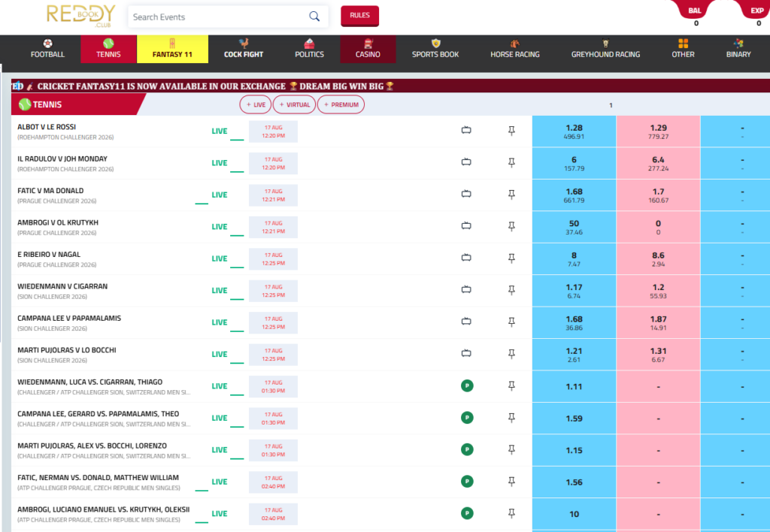This screenshot has width=770, height=532.
Task: Open the Football tab
Action: coord(47,49)
